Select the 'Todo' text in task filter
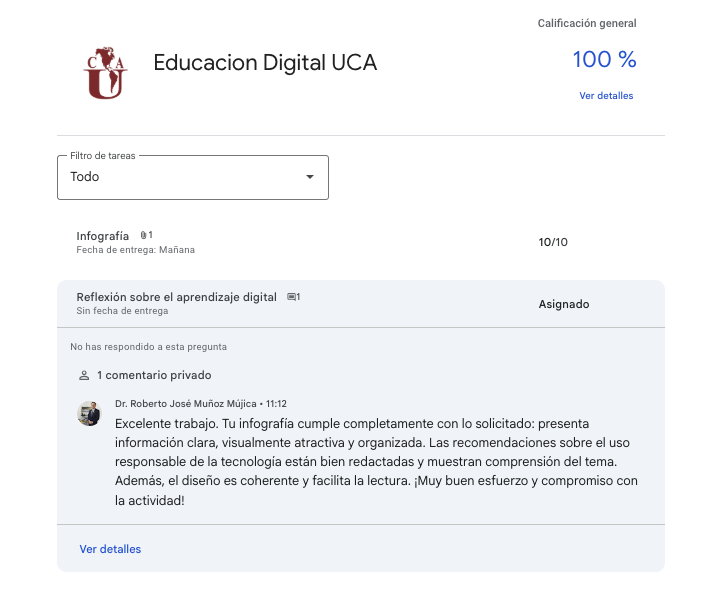 pos(85,177)
